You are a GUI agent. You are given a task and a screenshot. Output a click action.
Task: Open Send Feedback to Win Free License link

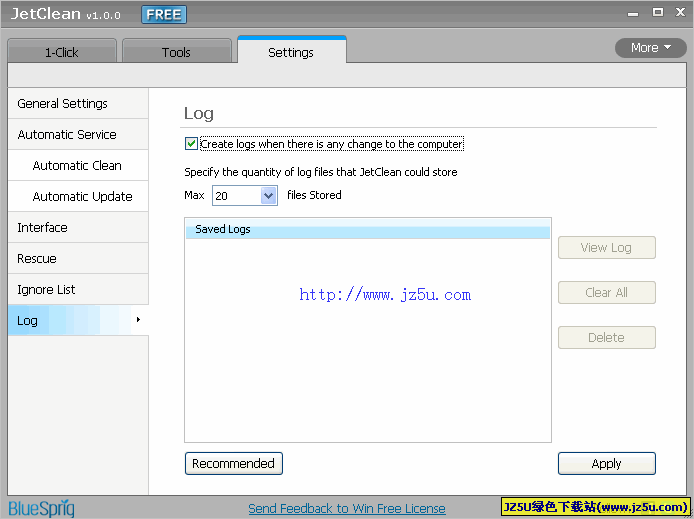(347, 508)
